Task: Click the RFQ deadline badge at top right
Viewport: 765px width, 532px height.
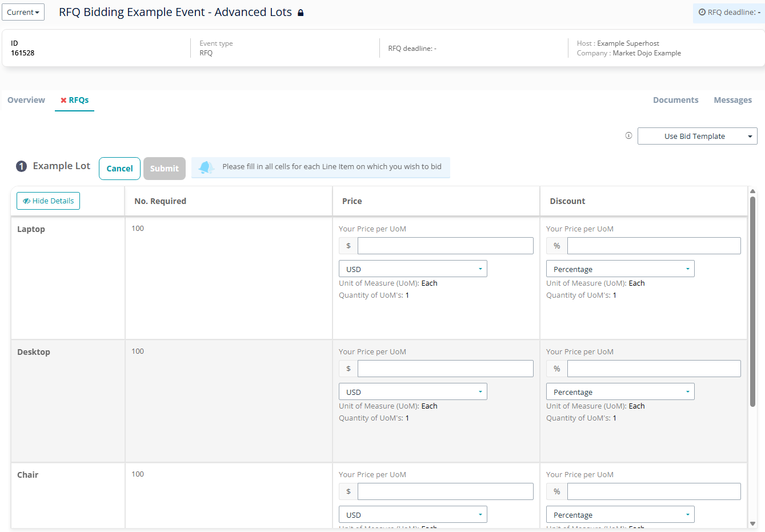Action: (729, 12)
